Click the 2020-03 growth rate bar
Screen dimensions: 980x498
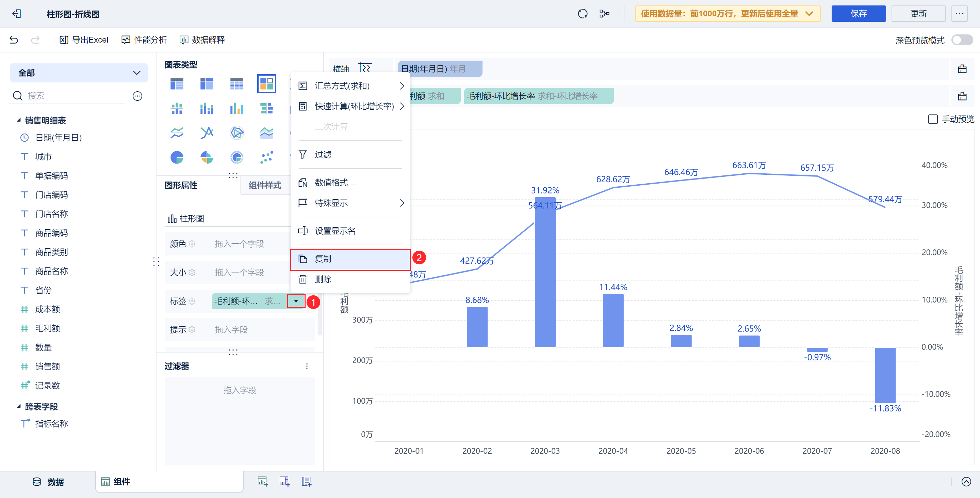tap(545, 272)
